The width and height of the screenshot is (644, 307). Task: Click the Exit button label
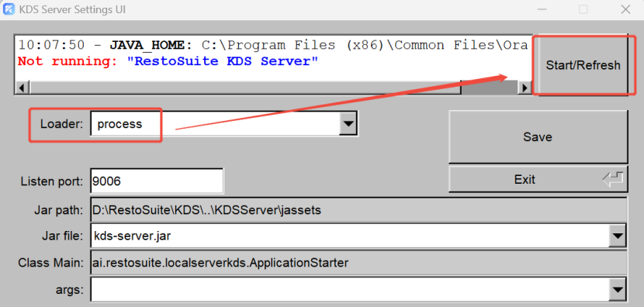pos(525,179)
